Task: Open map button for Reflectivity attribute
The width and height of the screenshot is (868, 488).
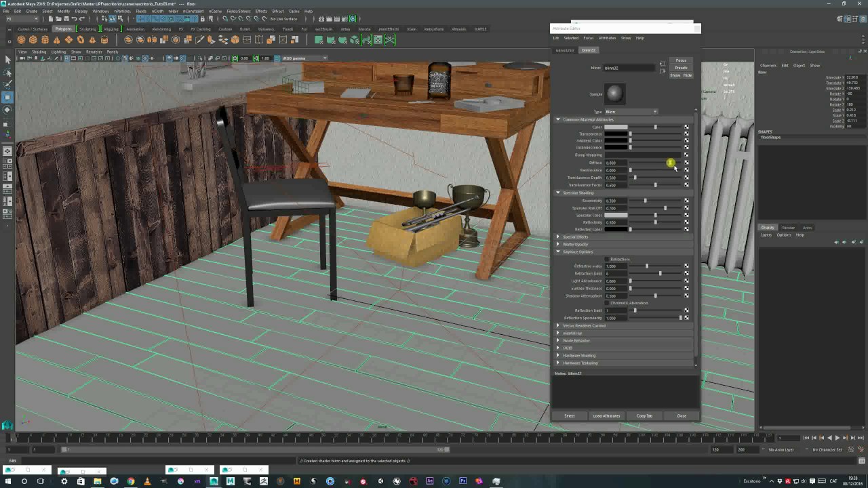Action: pyautogui.click(x=686, y=222)
